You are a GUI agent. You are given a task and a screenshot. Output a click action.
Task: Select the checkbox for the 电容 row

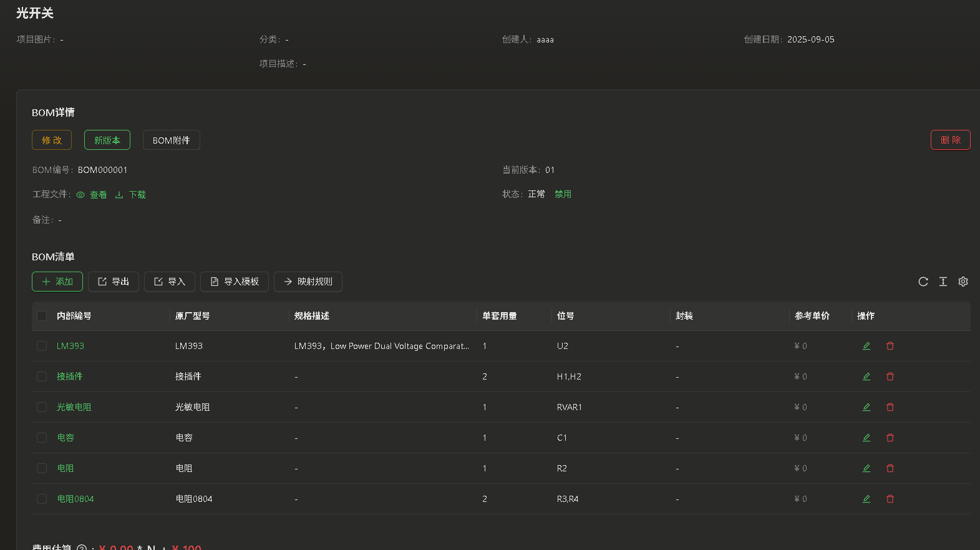[x=42, y=438]
